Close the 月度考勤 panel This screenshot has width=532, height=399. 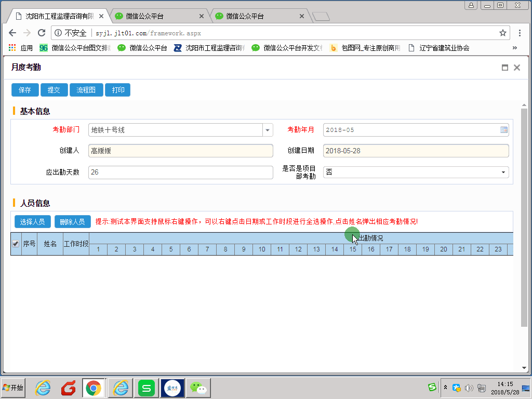coord(516,68)
